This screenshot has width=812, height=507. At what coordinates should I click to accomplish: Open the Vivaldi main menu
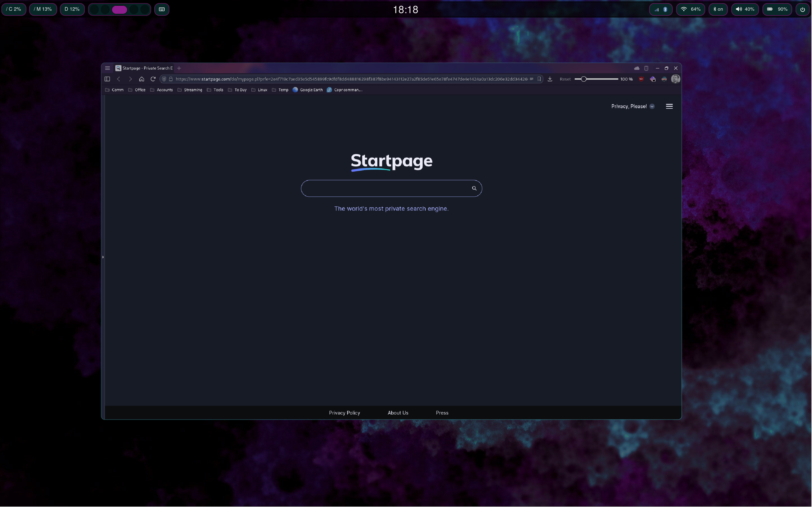click(107, 68)
